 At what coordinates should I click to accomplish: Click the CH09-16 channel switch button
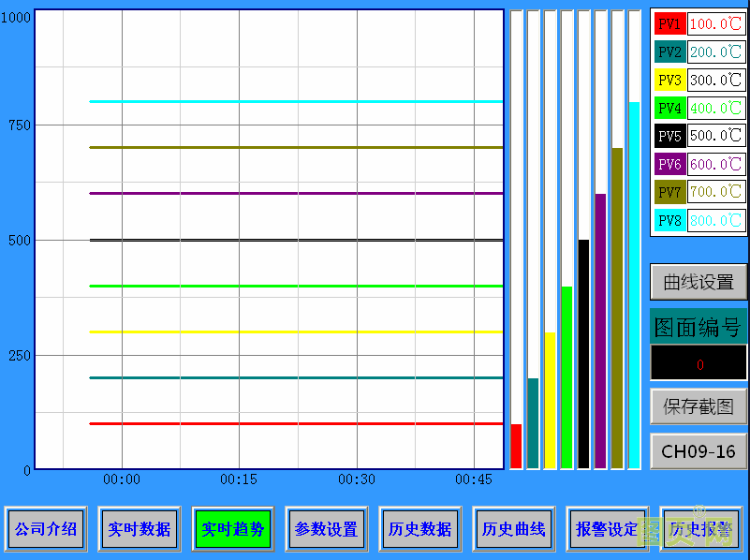pos(699,451)
